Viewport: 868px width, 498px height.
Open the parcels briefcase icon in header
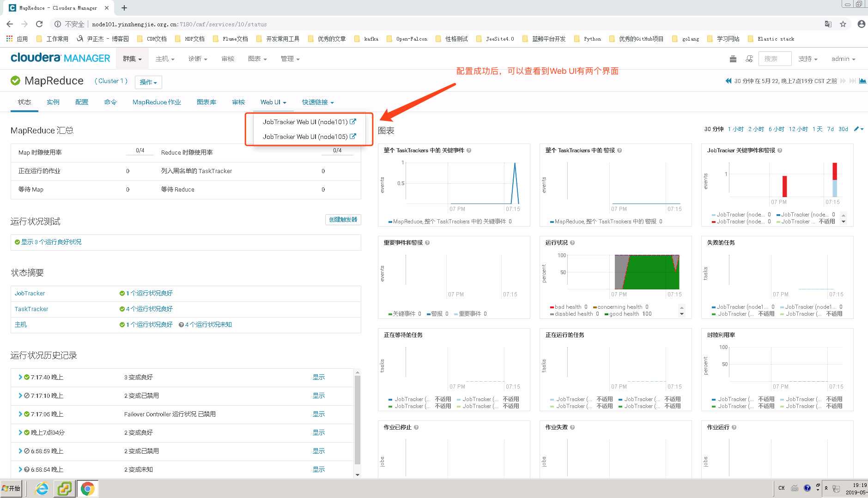coord(733,59)
